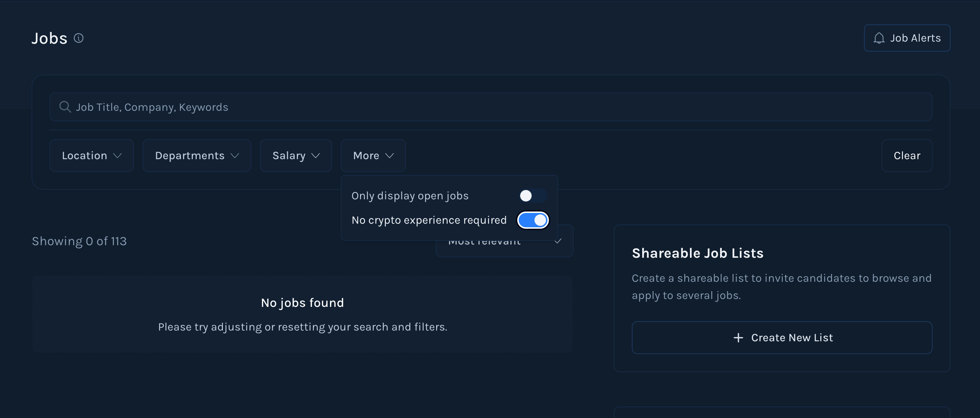Click the Create New List button

click(x=782, y=337)
